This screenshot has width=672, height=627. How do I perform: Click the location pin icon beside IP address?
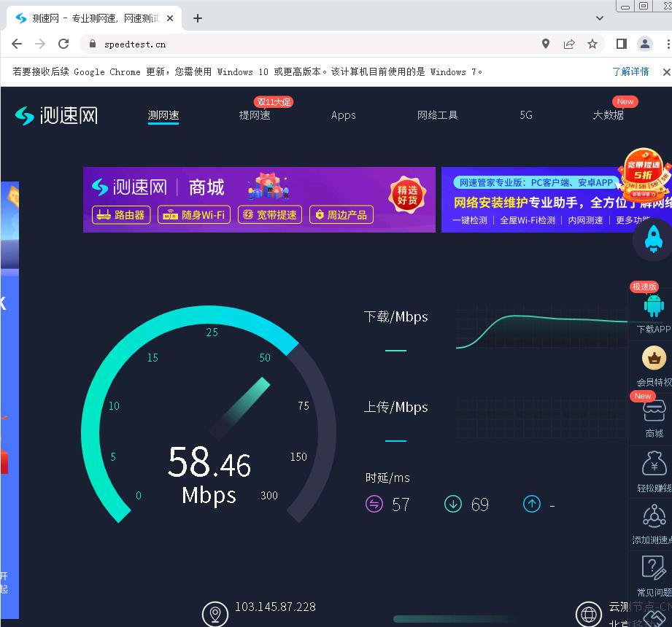[x=215, y=614]
